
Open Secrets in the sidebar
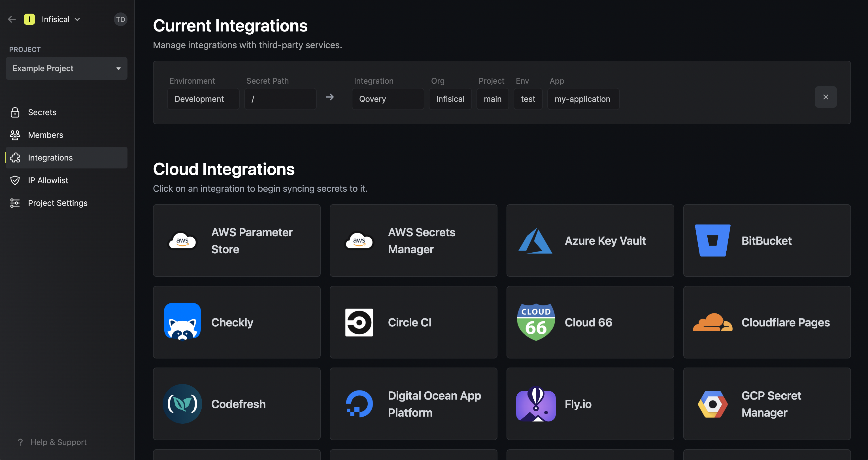(42, 112)
